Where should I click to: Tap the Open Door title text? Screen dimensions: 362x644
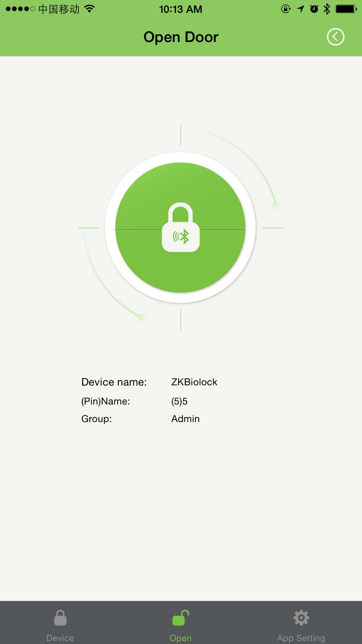181,37
